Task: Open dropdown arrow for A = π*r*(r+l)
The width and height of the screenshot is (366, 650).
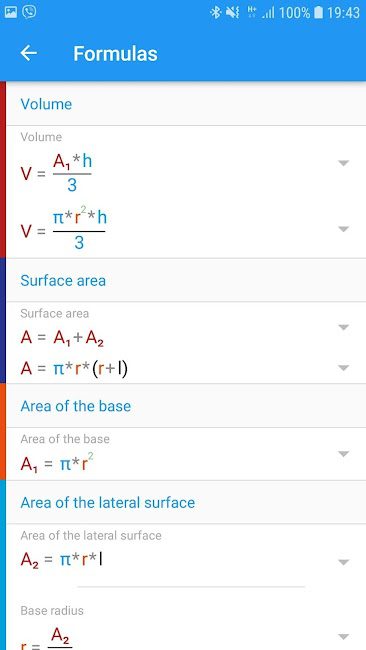Action: (x=343, y=368)
